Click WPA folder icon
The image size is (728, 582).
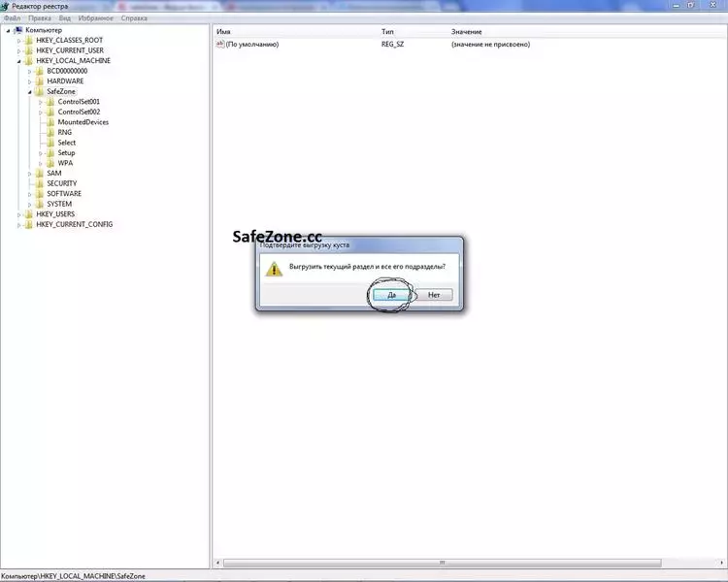coord(50,163)
